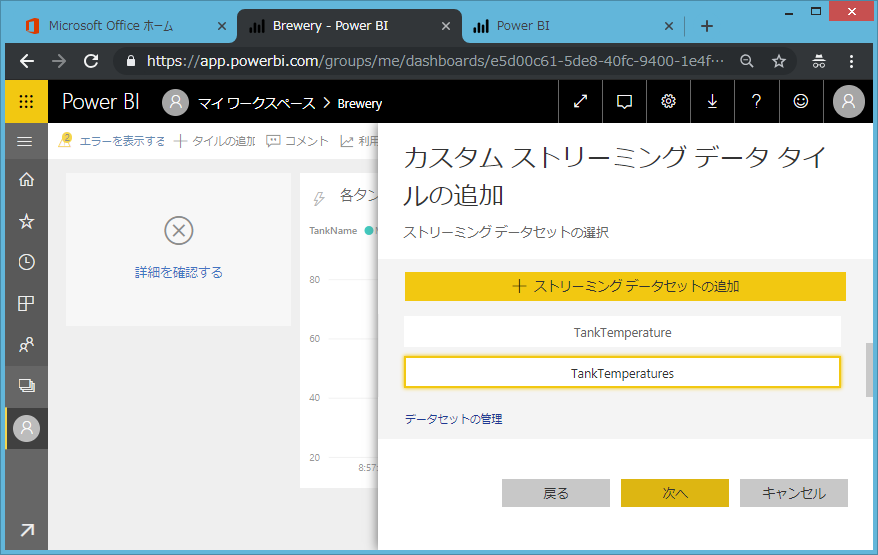Click the lightning bolt streaming tile icon
This screenshot has width=878, height=555.
319,198
